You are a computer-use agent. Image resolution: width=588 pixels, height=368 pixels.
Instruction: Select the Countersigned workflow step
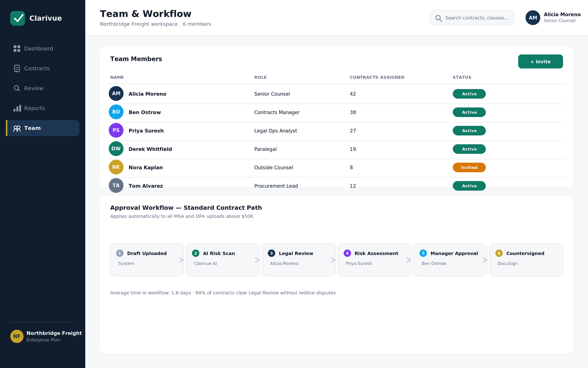click(x=526, y=260)
